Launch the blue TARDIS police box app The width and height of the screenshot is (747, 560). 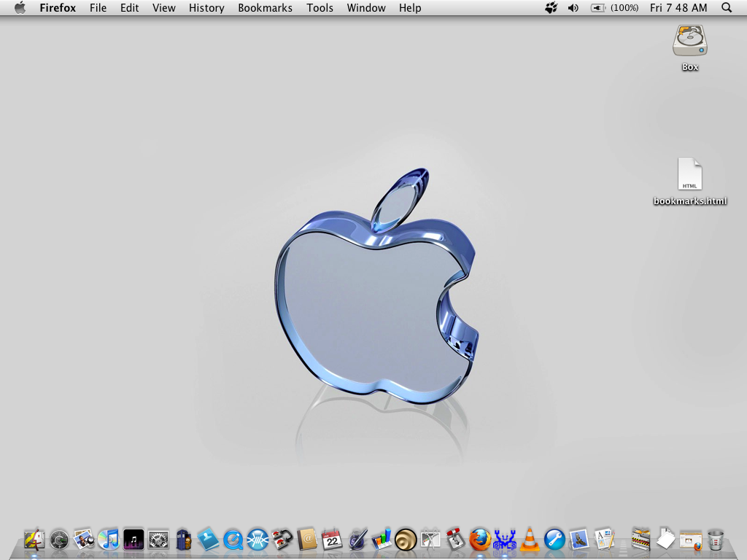coord(183,540)
